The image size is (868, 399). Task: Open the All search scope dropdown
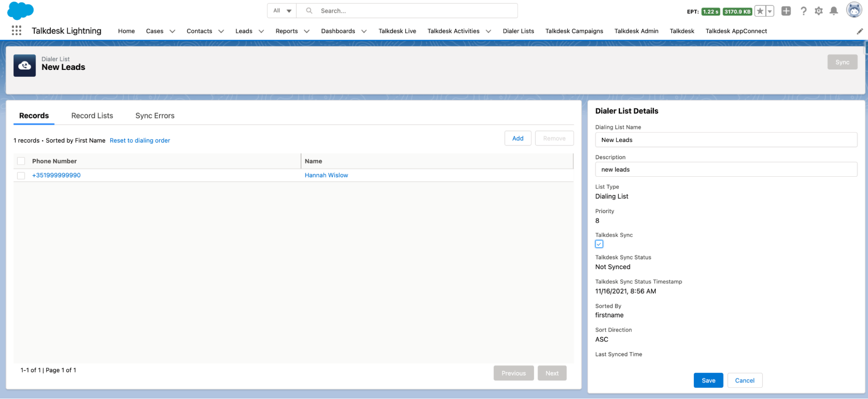click(x=282, y=10)
